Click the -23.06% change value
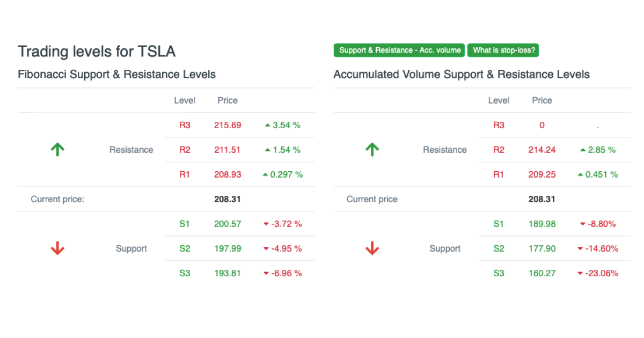644x338 pixels. (598, 273)
